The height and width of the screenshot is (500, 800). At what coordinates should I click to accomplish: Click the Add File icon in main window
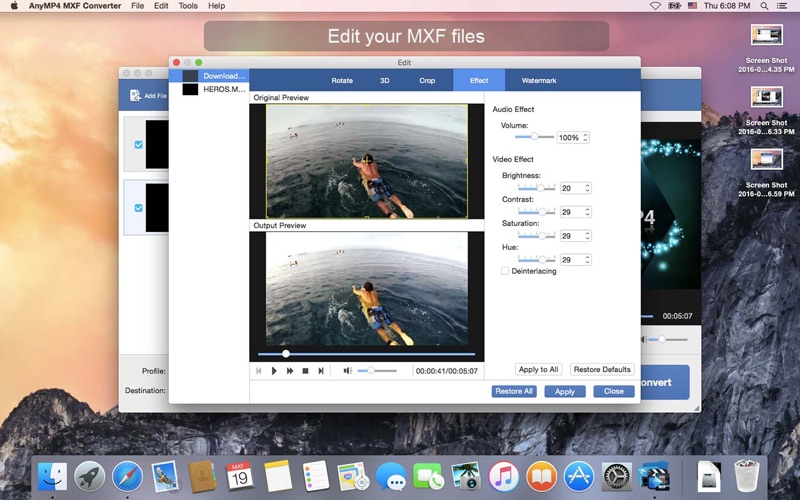135,95
